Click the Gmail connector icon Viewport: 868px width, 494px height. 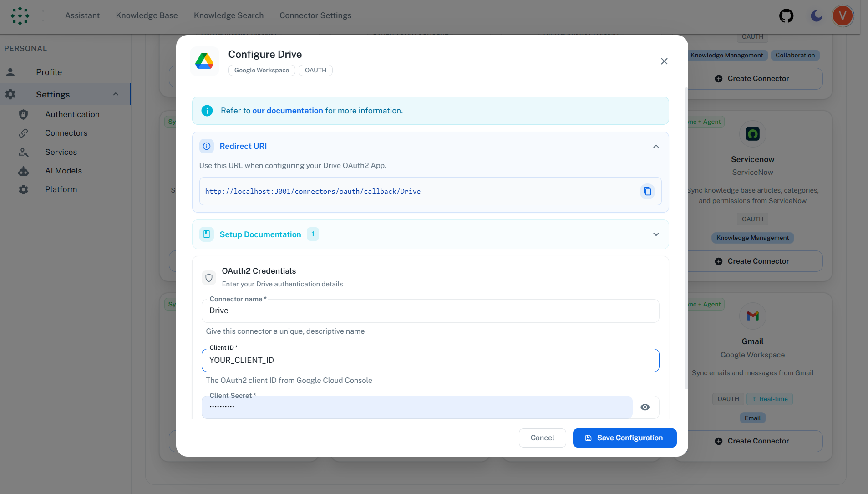pyautogui.click(x=752, y=316)
